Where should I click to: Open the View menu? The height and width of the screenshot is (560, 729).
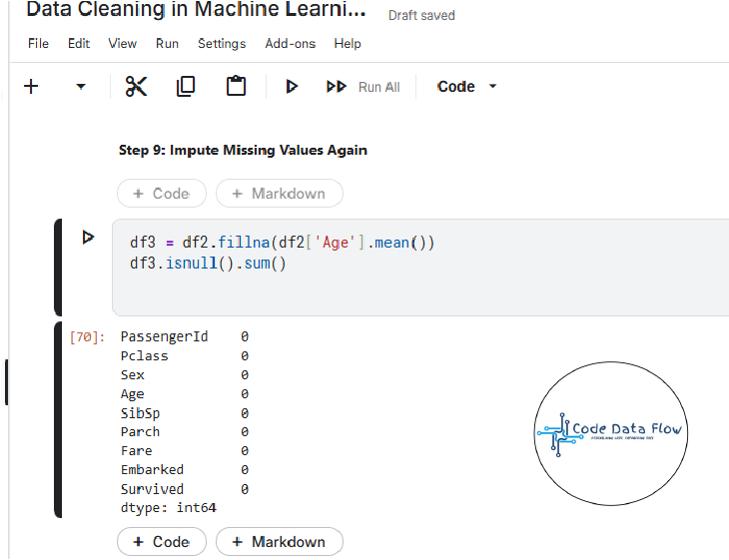click(122, 44)
